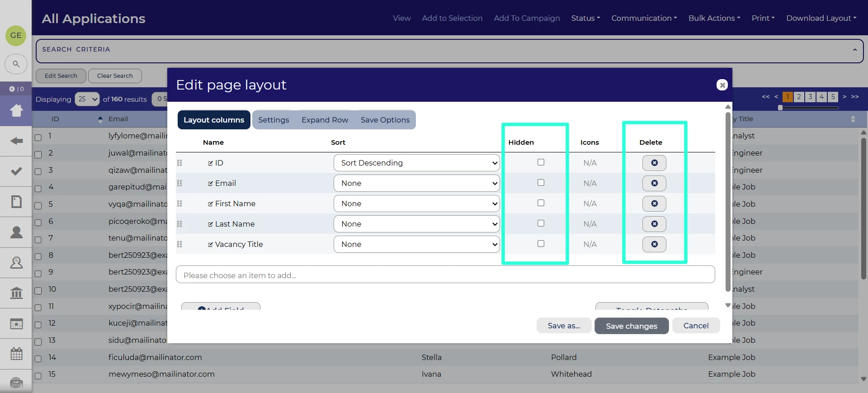Image resolution: width=868 pixels, height=393 pixels.
Task: Open the checkmark sidebar icon
Action: coord(16,171)
